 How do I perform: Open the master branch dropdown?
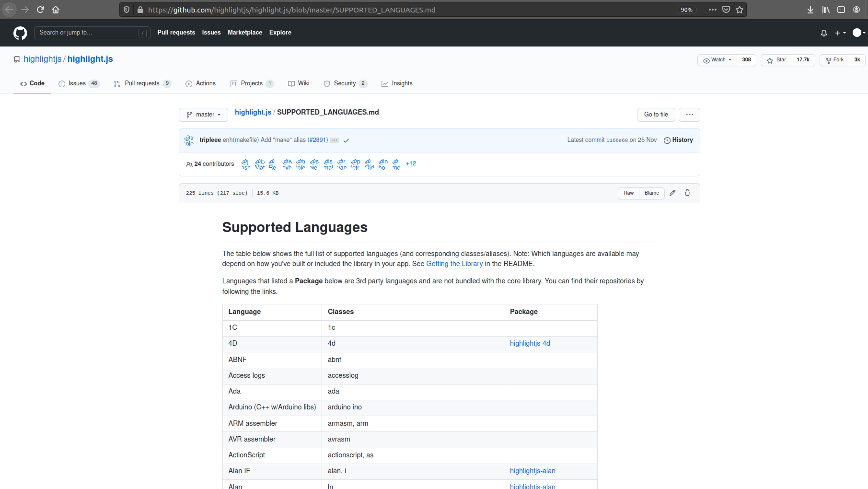pyautogui.click(x=204, y=115)
